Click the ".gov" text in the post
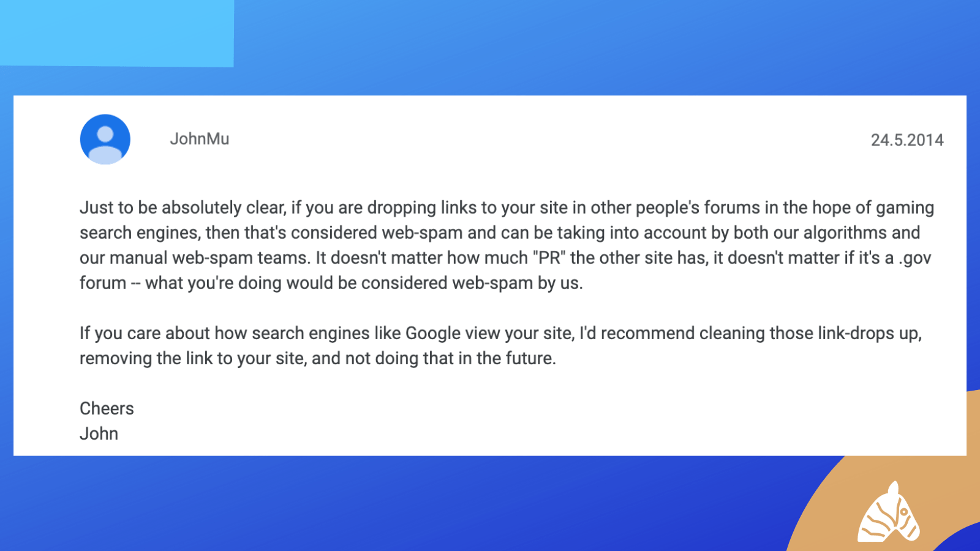Viewport: 980px width, 551px height. 915,258
